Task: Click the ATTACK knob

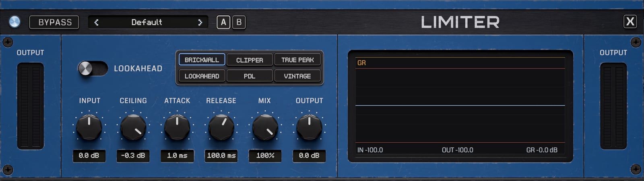Action: tap(177, 127)
